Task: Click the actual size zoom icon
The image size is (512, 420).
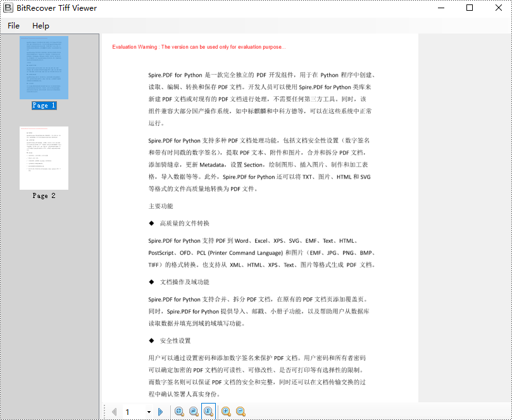Action: click(x=208, y=412)
